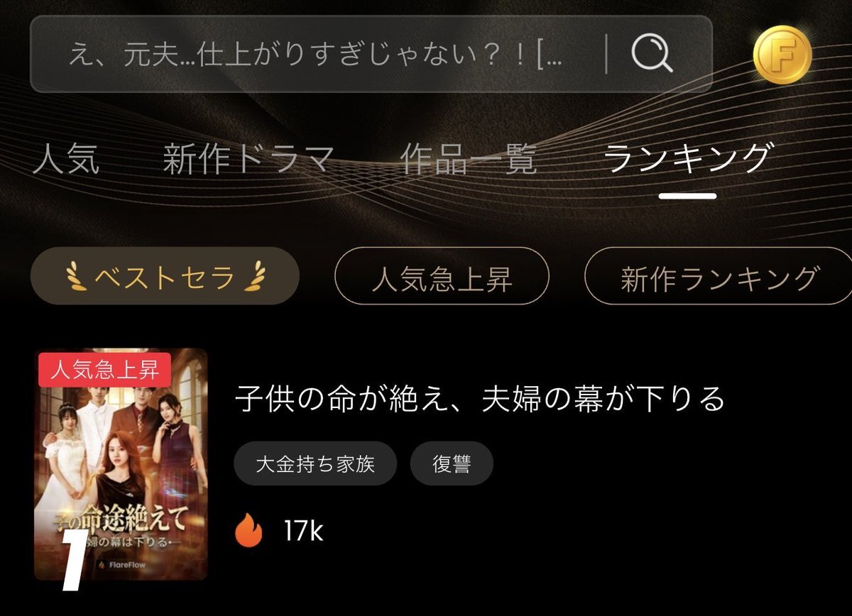Switch to the 人気 tab

(x=66, y=159)
